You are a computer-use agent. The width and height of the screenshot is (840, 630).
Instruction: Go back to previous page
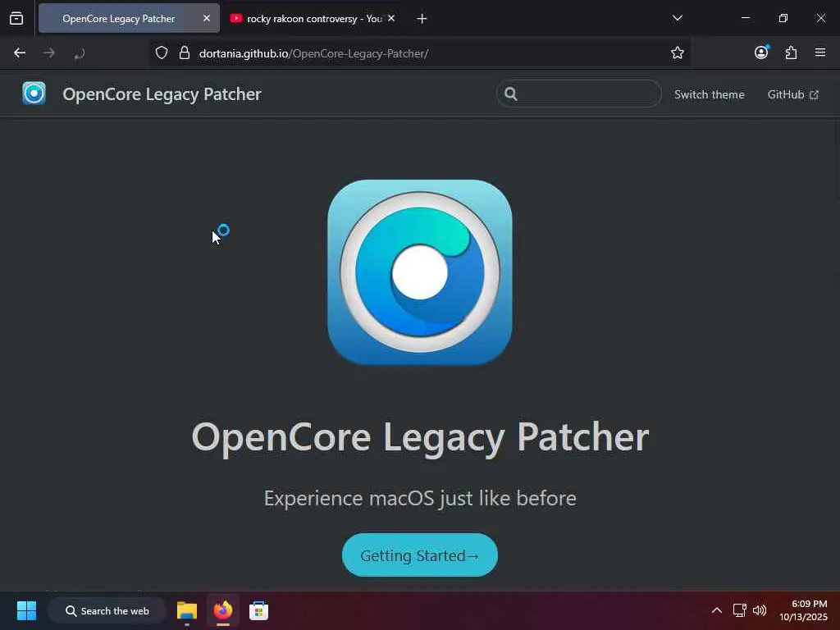point(20,53)
